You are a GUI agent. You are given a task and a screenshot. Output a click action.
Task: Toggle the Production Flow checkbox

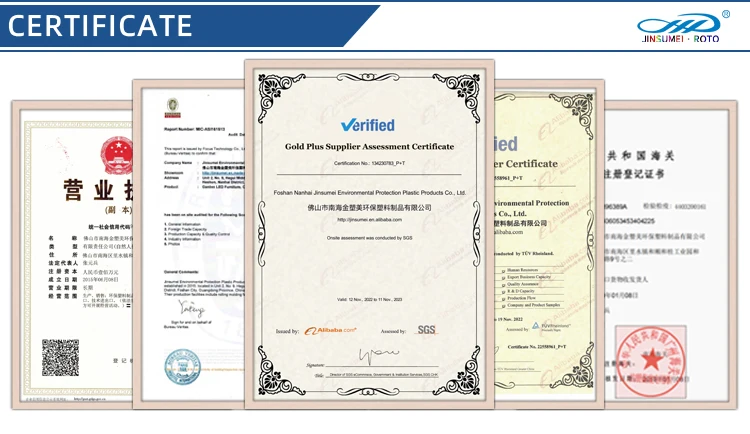pyautogui.click(x=503, y=299)
